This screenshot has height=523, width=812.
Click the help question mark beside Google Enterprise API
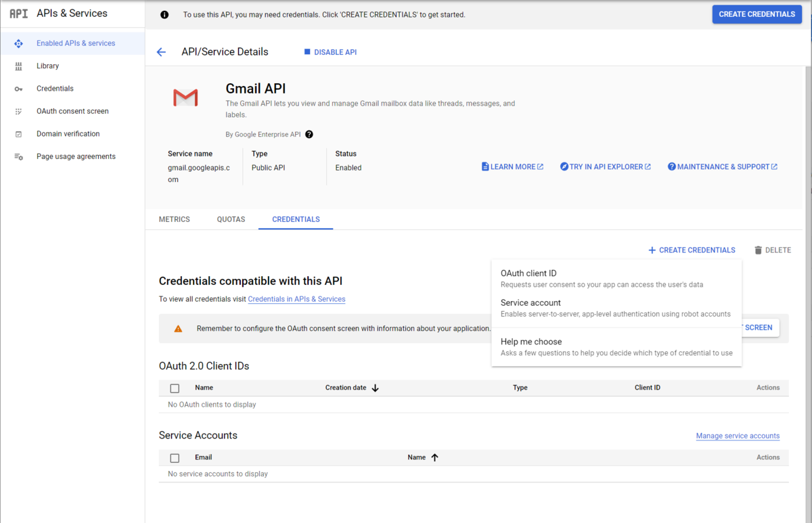coord(309,135)
